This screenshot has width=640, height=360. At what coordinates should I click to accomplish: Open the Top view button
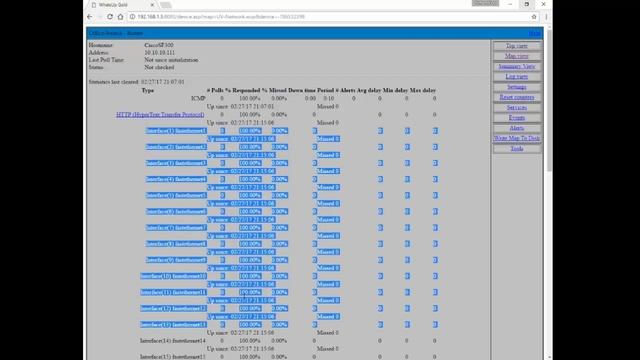pyautogui.click(x=517, y=46)
